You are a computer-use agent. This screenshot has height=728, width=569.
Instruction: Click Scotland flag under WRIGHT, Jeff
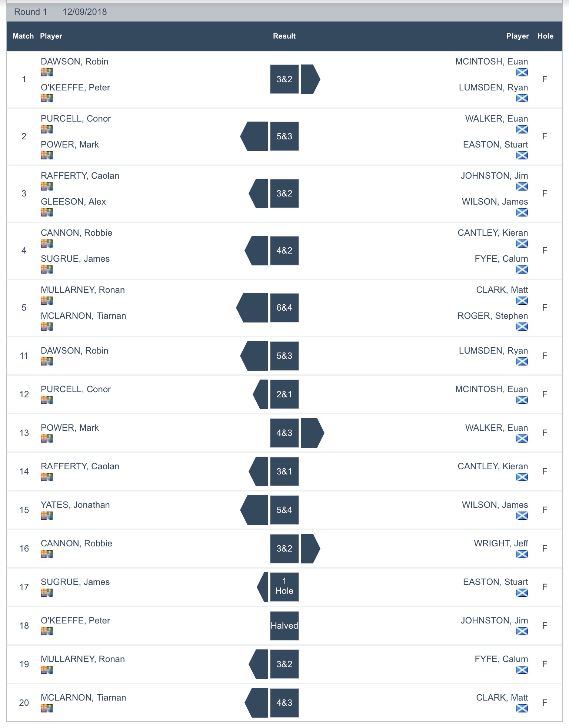click(x=522, y=554)
